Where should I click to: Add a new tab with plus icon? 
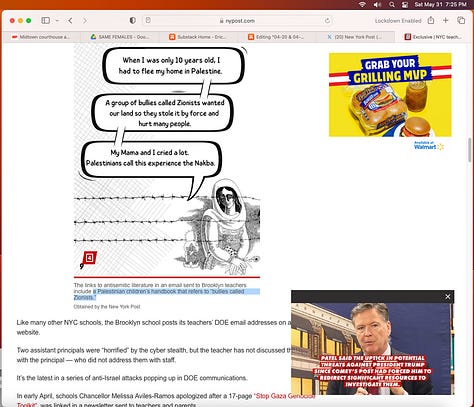(446, 20)
